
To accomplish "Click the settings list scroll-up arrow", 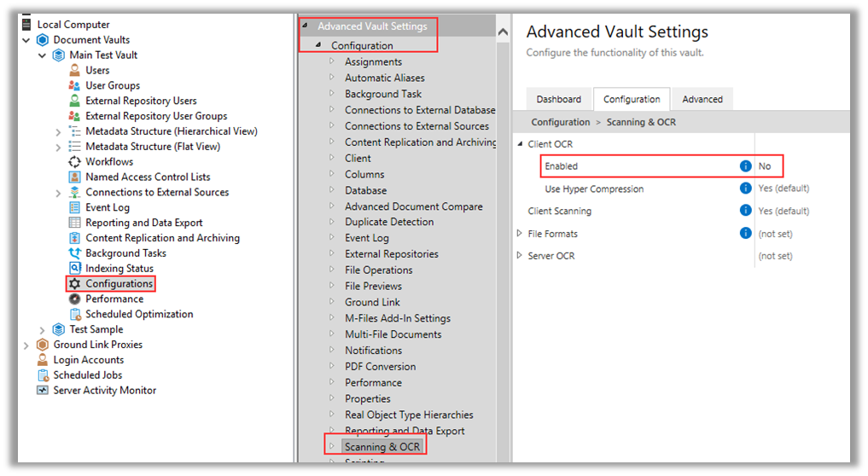I will pyautogui.click(x=503, y=32).
